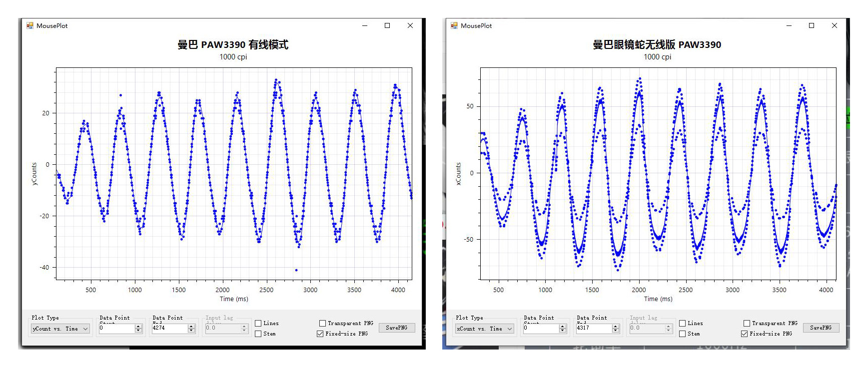Click the chart title 曼巴 PAW3390 有线模式
This screenshot has height=368, width=868.
point(233,45)
